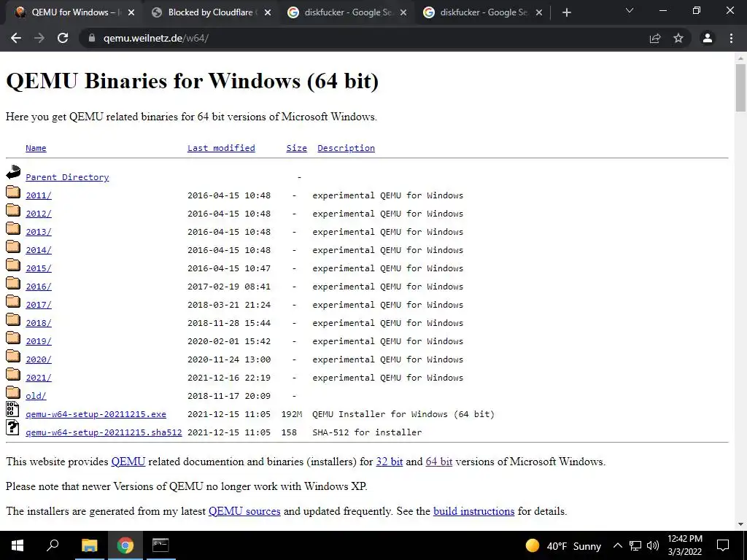Sort listing by Name column

(36, 148)
